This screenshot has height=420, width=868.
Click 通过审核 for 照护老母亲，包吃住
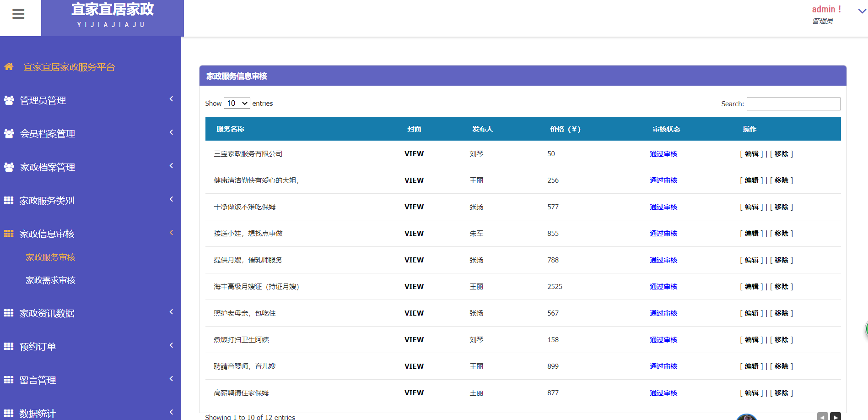[663, 313]
